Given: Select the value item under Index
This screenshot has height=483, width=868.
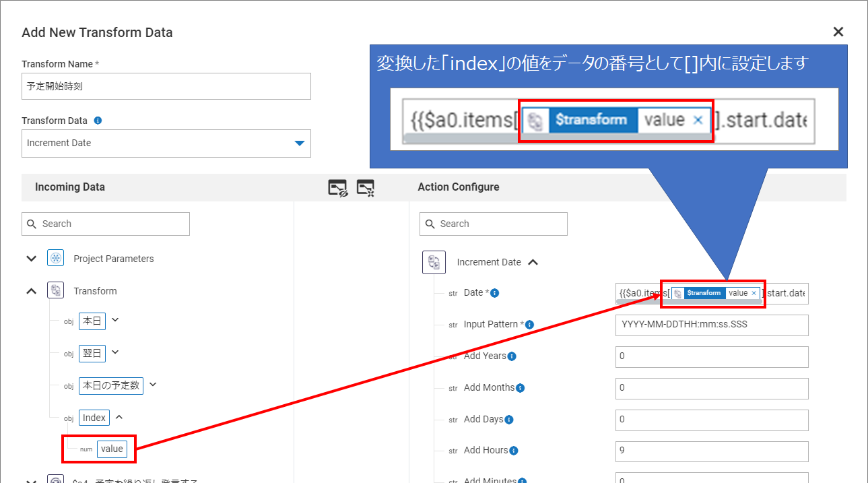Looking at the screenshot, I should pos(112,449).
